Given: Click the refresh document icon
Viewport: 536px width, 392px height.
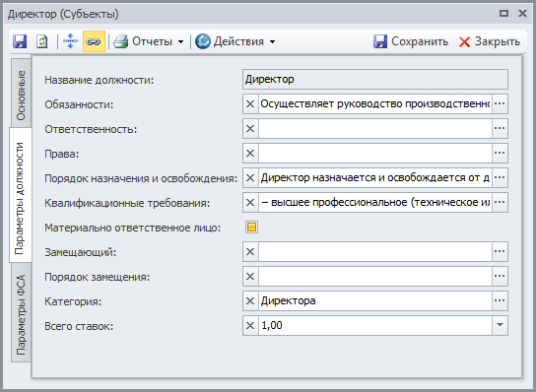Looking at the screenshot, I should [x=42, y=41].
